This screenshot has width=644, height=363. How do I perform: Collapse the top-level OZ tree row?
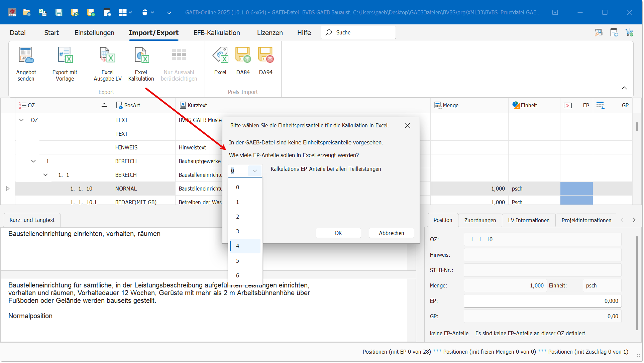(21, 120)
